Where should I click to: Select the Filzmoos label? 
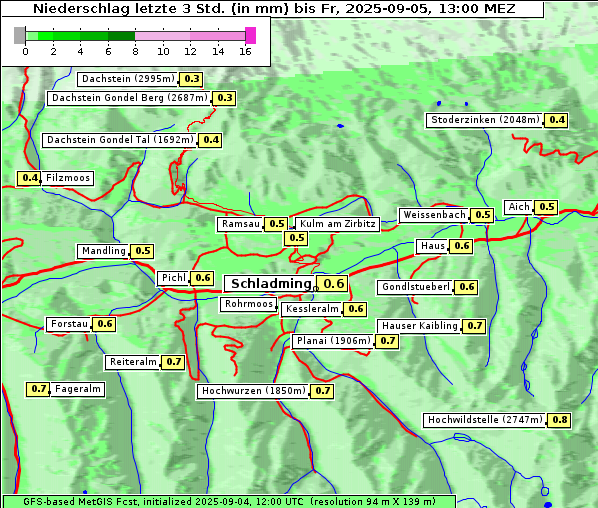[x=68, y=178]
